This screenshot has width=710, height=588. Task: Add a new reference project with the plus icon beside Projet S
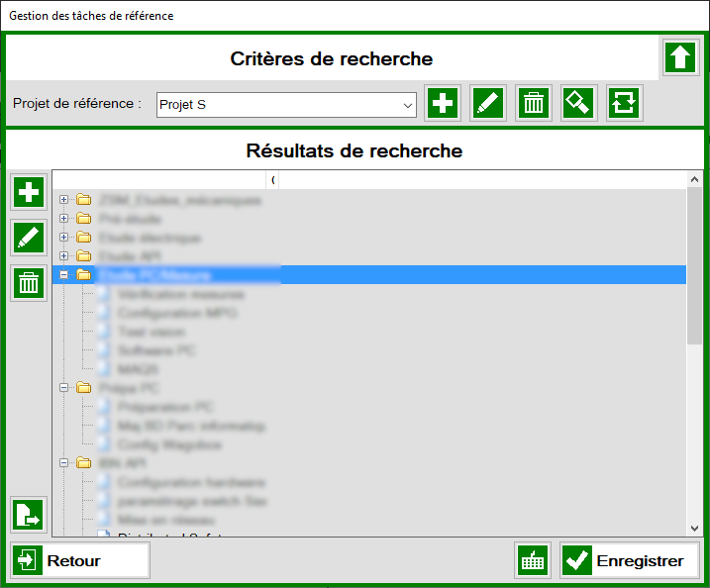click(443, 103)
